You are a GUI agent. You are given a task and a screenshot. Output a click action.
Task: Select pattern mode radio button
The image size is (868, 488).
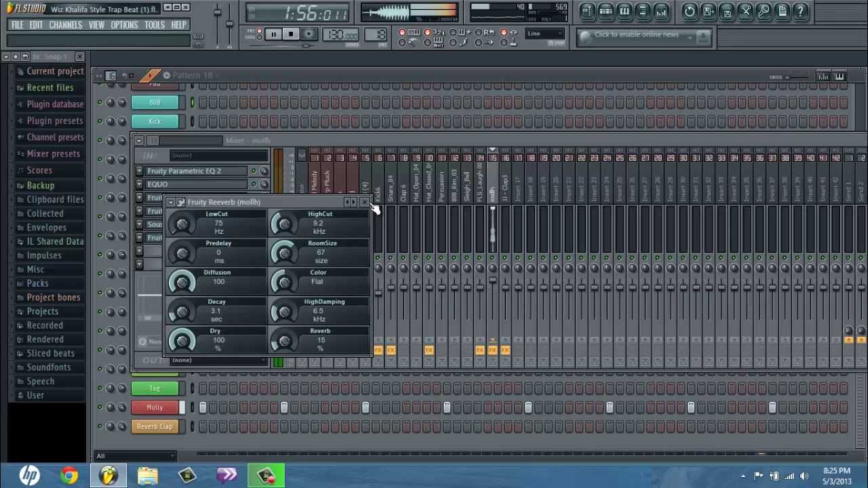(259, 30)
